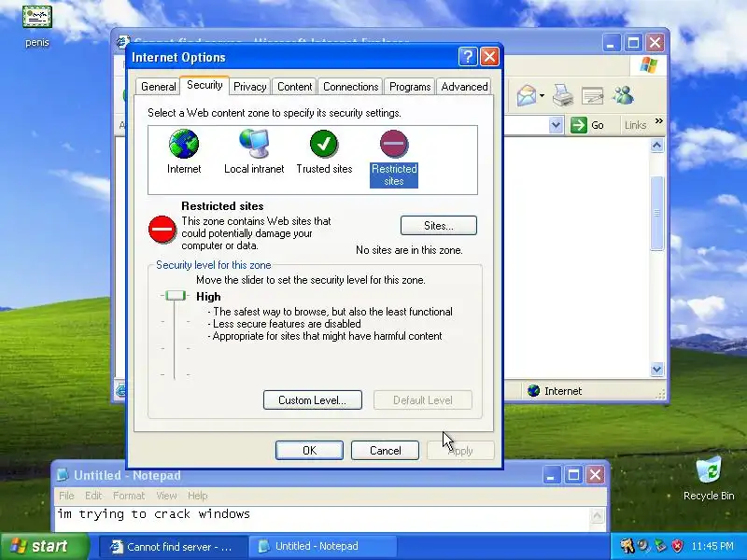Click the Edit icon in Internet Explorer toolbar
747x560 pixels.
click(x=592, y=96)
